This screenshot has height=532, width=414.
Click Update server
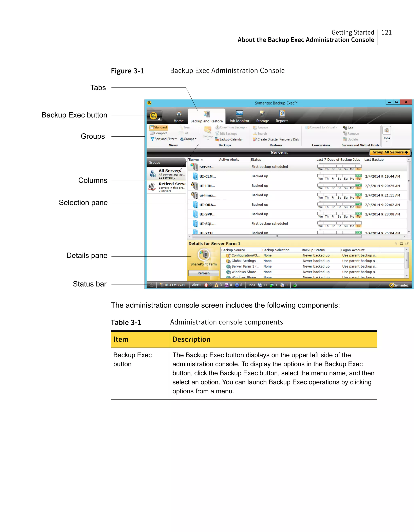pyautogui.click(x=350, y=140)
